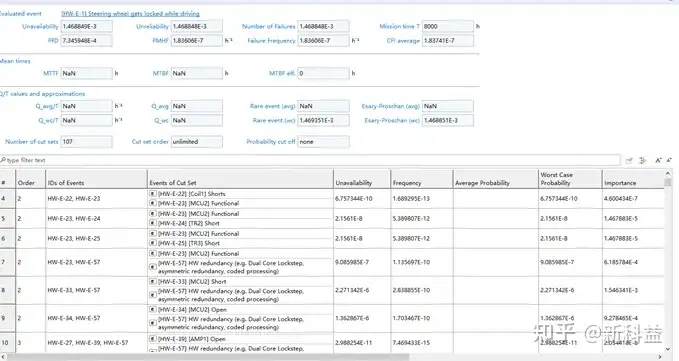Image resolution: width=679 pixels, height=361 pixels.
Task: Click the icon beside [HW-E-34] [MCU2] Open
Action: coord(152,309)
